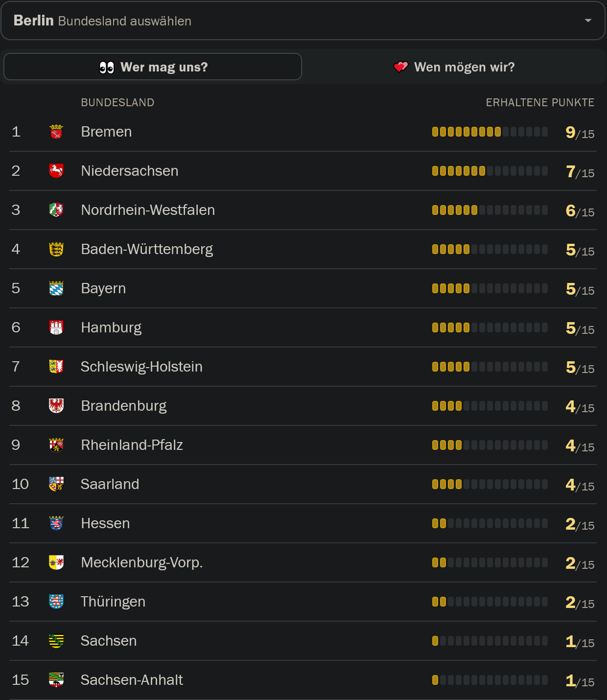Open the Bundesland auswählen dropdown
Image resolution: width=607 pixels, height=700 pixels.
click(303, 21)
